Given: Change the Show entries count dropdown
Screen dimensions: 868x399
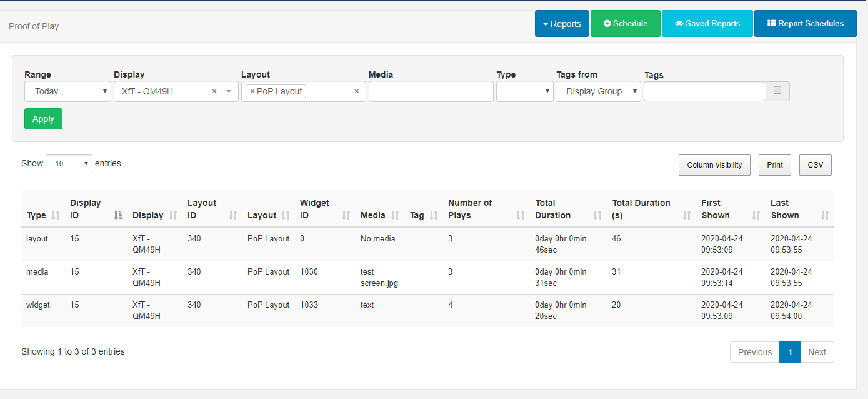Looking at the screenshot, I should [69, 164].
